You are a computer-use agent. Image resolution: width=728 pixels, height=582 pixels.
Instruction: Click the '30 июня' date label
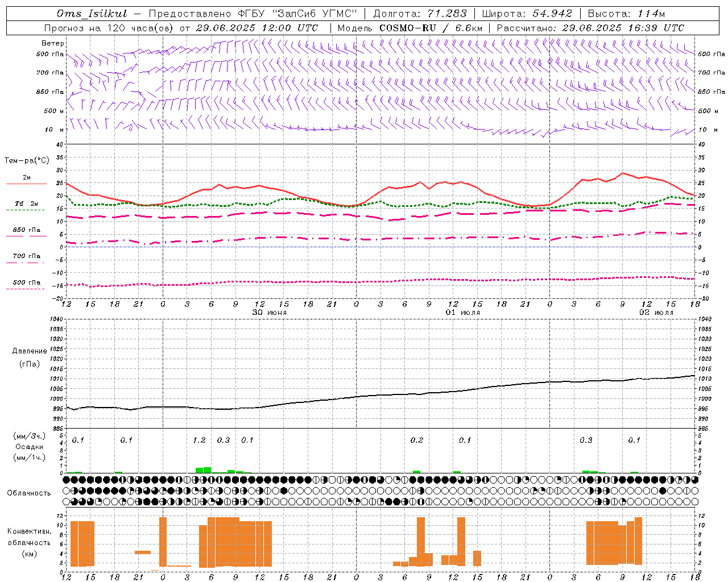[270, 313]
